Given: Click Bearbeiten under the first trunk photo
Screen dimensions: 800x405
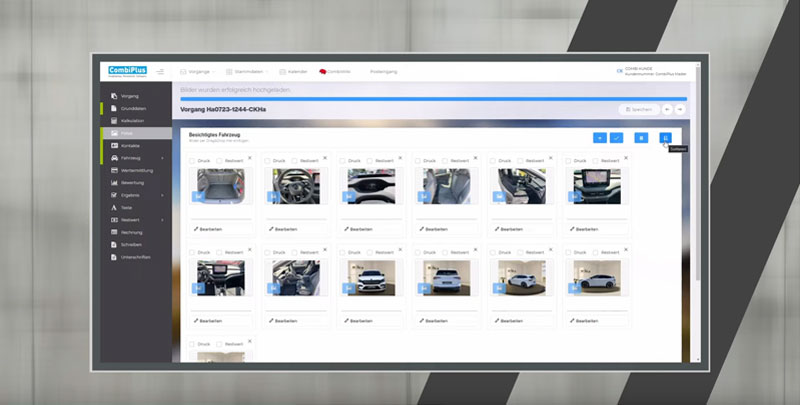Looking at the screenshot, I should pyautogui.click(x=209, y=229).
